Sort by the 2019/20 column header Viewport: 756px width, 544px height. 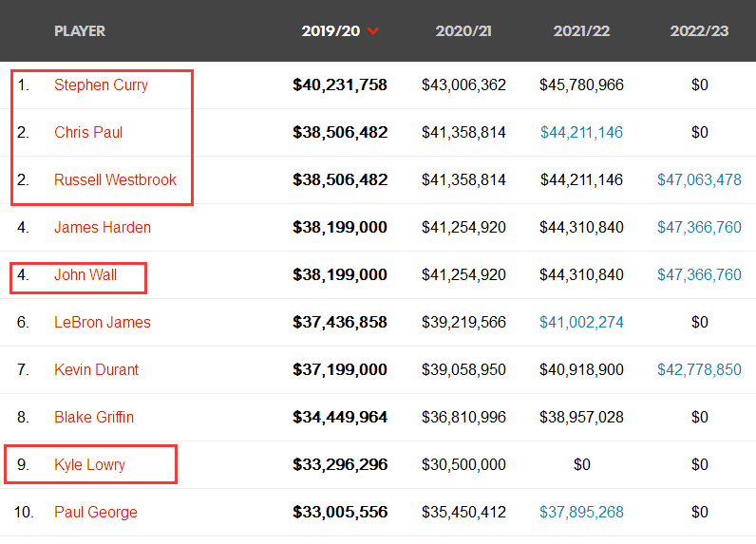click(x=331, y=30)
